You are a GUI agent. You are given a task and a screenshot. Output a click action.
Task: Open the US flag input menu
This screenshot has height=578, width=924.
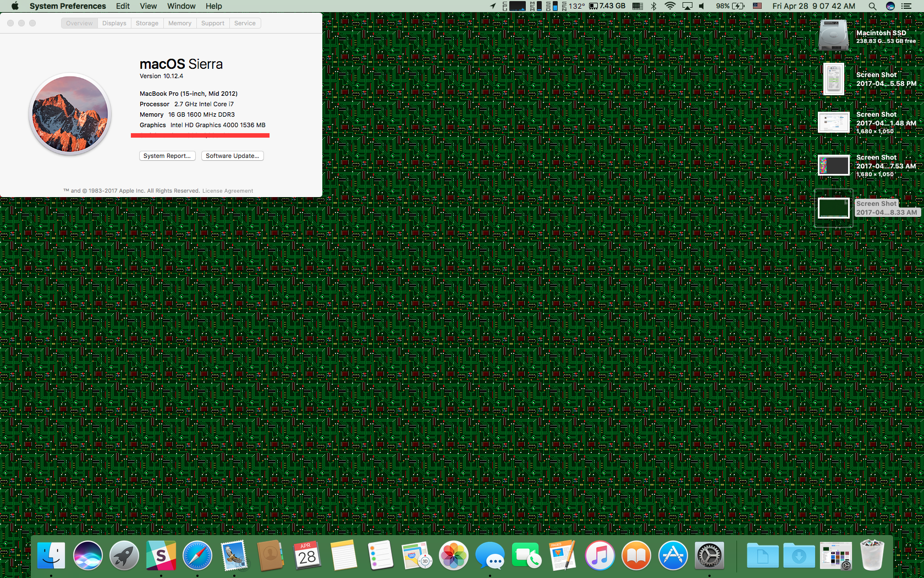pos(757,6)
